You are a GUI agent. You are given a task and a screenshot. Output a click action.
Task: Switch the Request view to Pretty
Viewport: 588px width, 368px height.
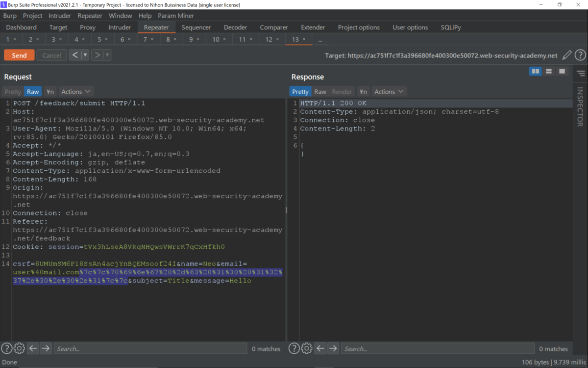[x=13, y=91]
